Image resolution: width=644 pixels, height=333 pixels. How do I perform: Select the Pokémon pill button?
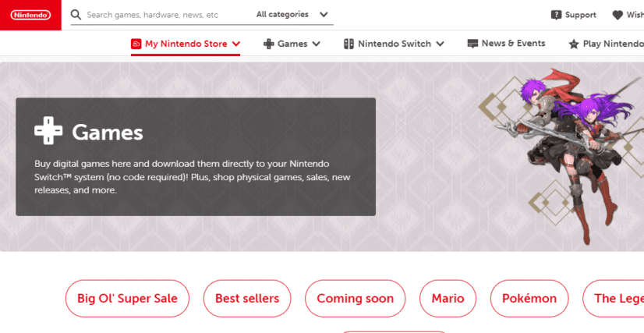tap(529, 299)
